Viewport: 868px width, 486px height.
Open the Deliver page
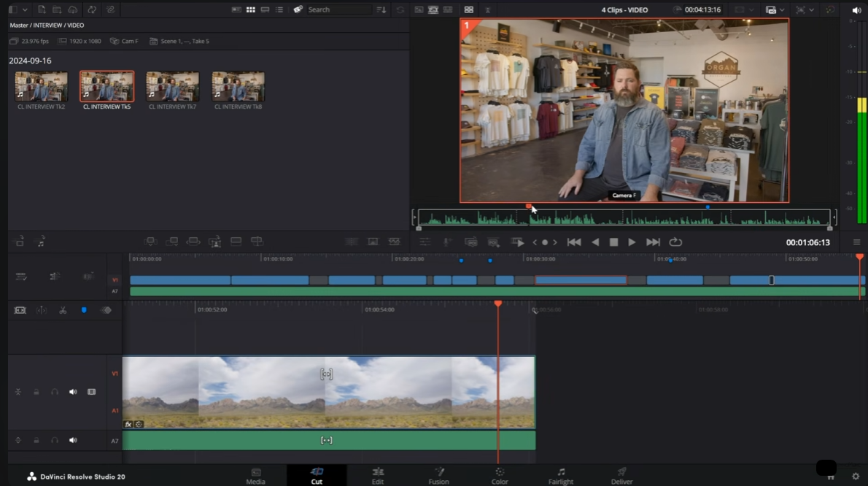[621, 476]
